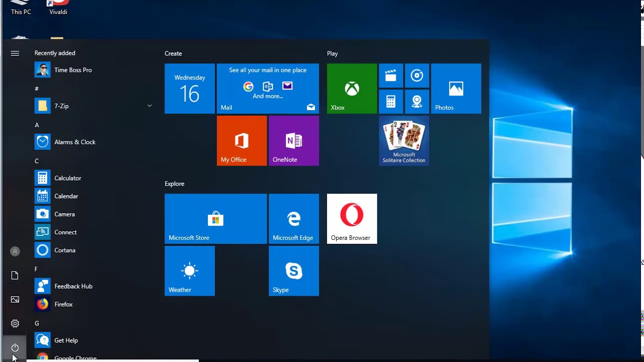Click the hamburger menu expand button
The width and height of the screenshot is (644, 362).
pos(15,53)
